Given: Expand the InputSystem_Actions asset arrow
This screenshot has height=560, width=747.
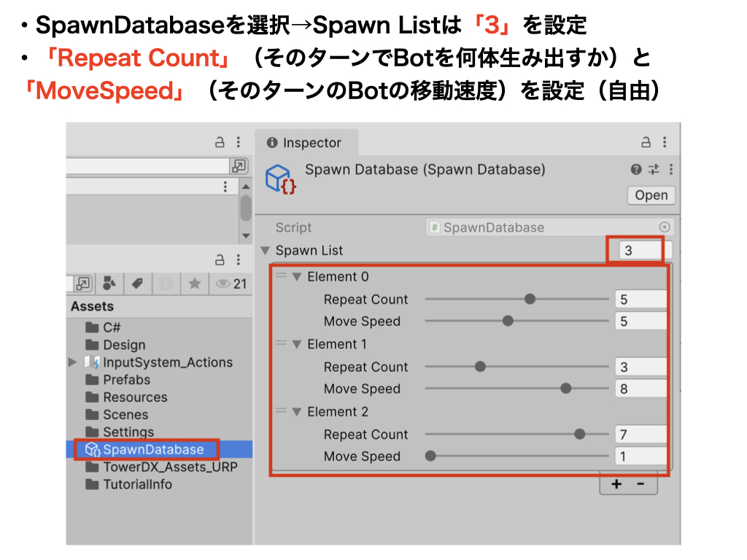Looking at the screenshot, I should tap(72, 362).
